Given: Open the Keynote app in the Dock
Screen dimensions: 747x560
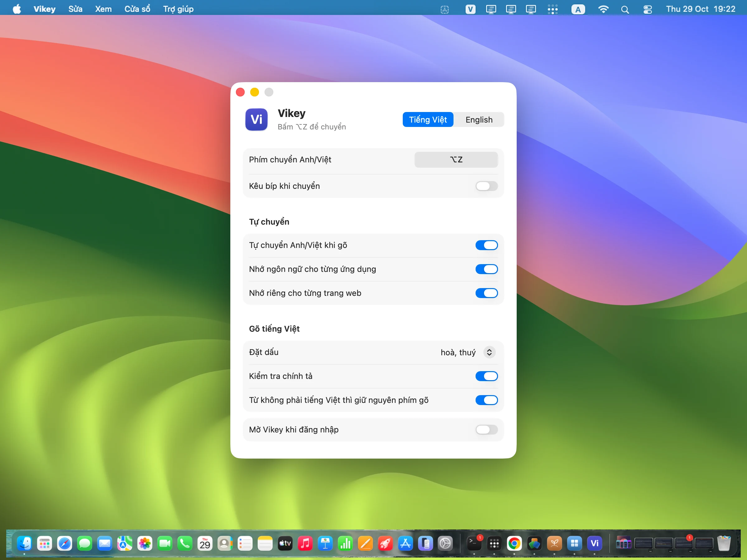Looking at the screenshot, I should [325, 544].
